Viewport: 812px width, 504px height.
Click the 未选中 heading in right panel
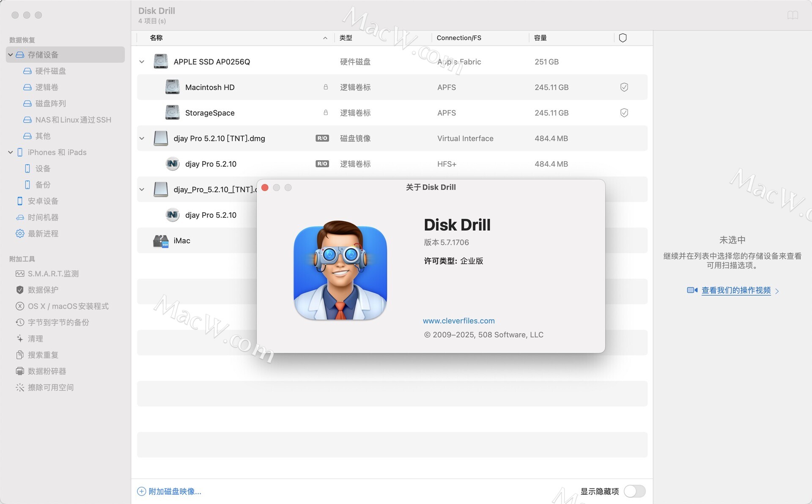(x=732, y=240)
